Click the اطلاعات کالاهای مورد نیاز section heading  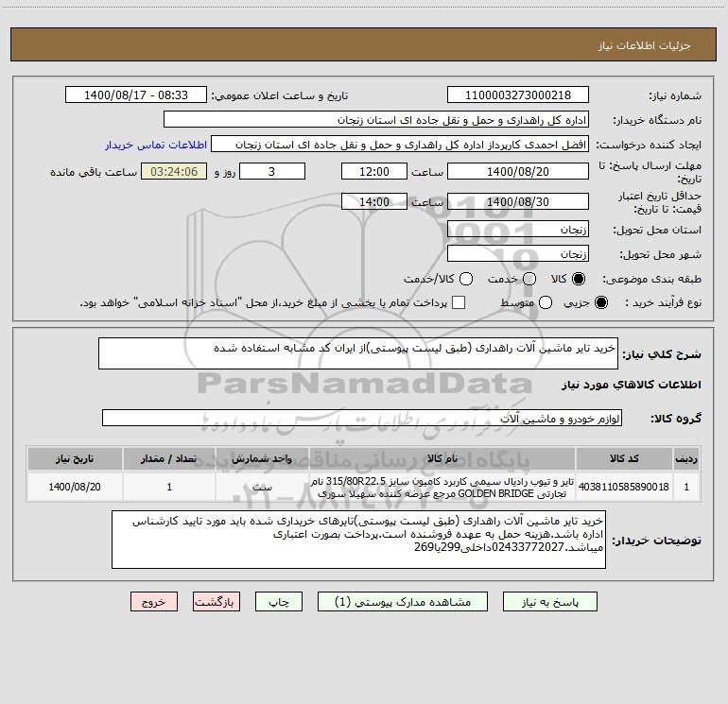[x=631, y=385]
